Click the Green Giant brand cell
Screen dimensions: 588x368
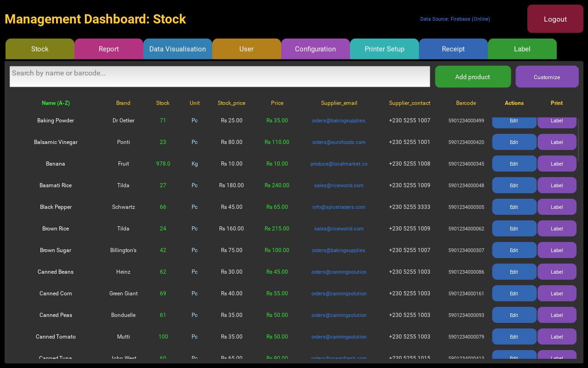123,293
